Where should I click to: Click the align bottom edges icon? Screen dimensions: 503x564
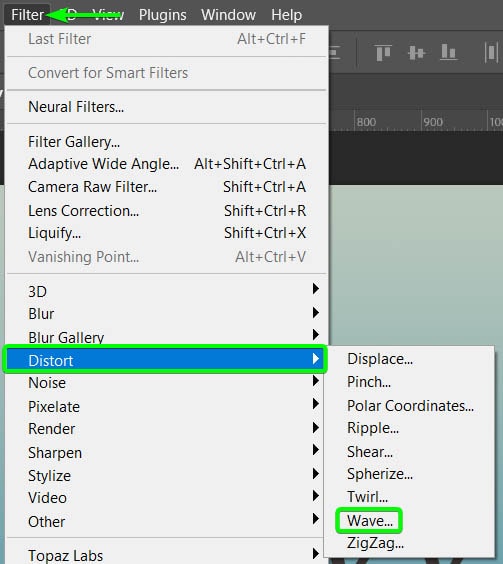coord(449,52)
